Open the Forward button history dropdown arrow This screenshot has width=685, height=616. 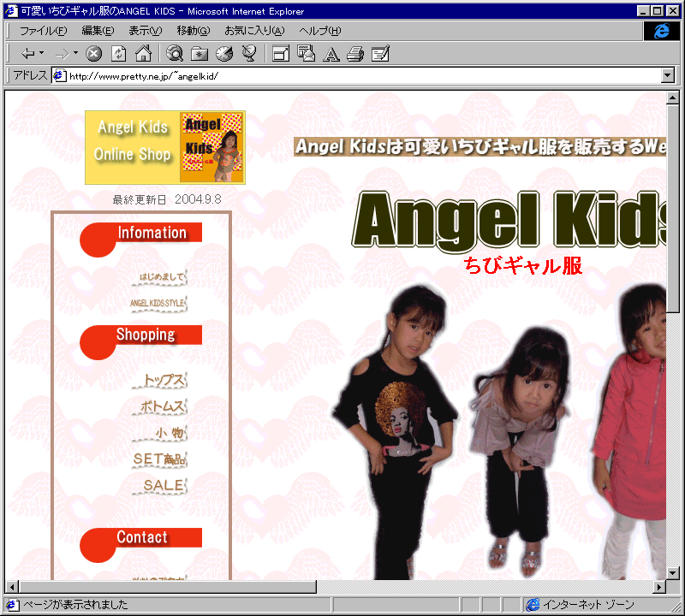(76, 53)
